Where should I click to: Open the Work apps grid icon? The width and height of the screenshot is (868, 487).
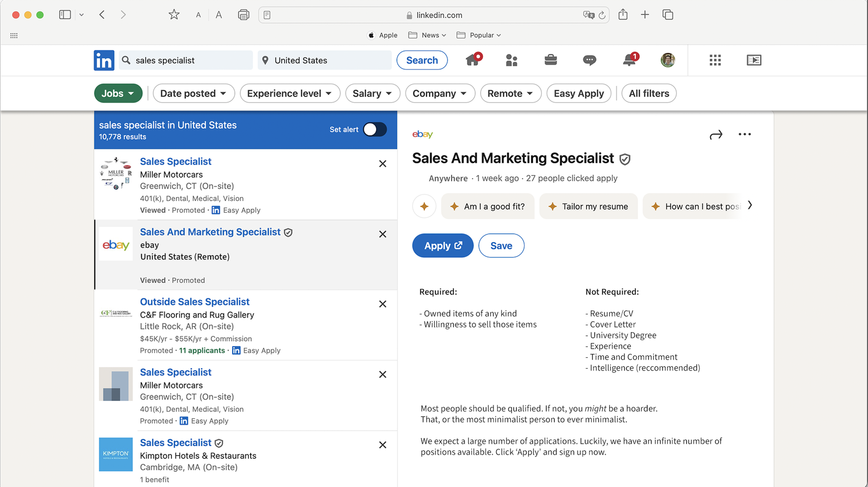715,60
